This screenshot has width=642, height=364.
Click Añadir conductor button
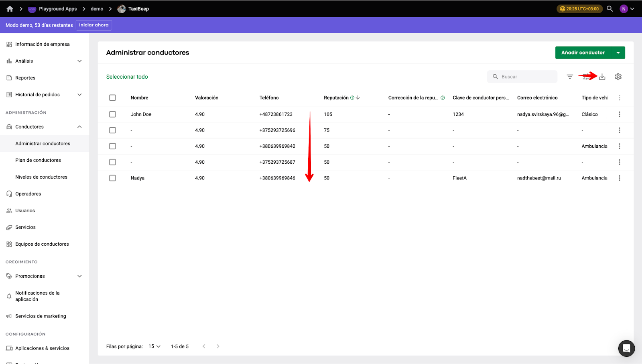click(x=583, y=53)
